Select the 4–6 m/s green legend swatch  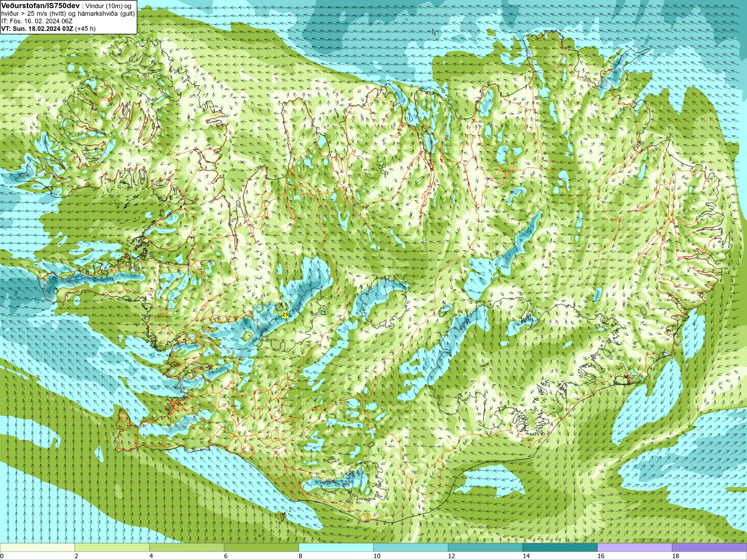[x=187, y=548]
